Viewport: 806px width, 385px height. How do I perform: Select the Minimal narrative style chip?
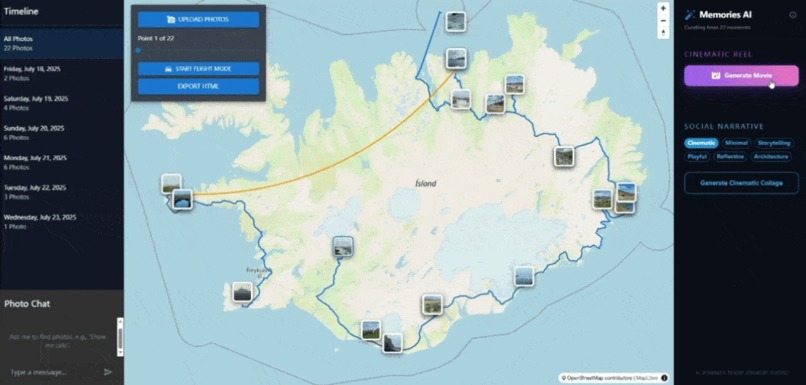737,143
